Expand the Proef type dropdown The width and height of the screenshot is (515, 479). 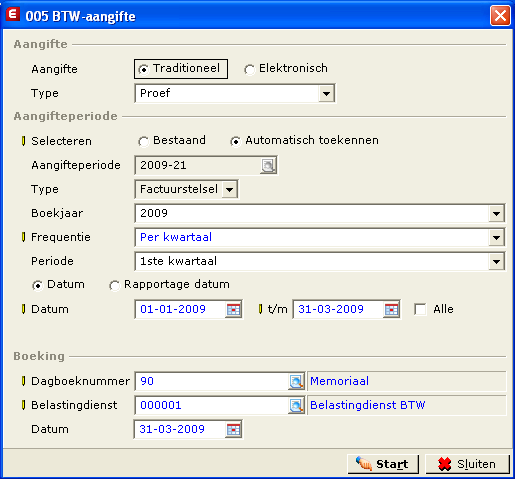[326, 93]
